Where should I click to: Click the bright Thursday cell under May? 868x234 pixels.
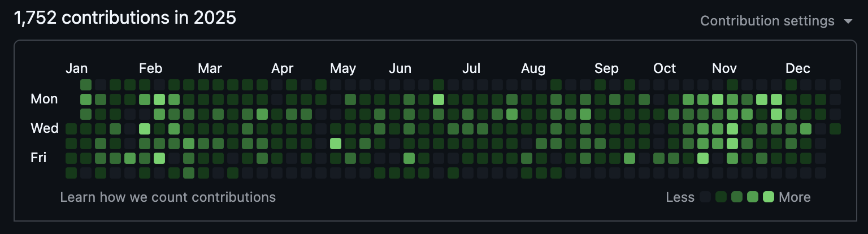click(x=336, y=144)
